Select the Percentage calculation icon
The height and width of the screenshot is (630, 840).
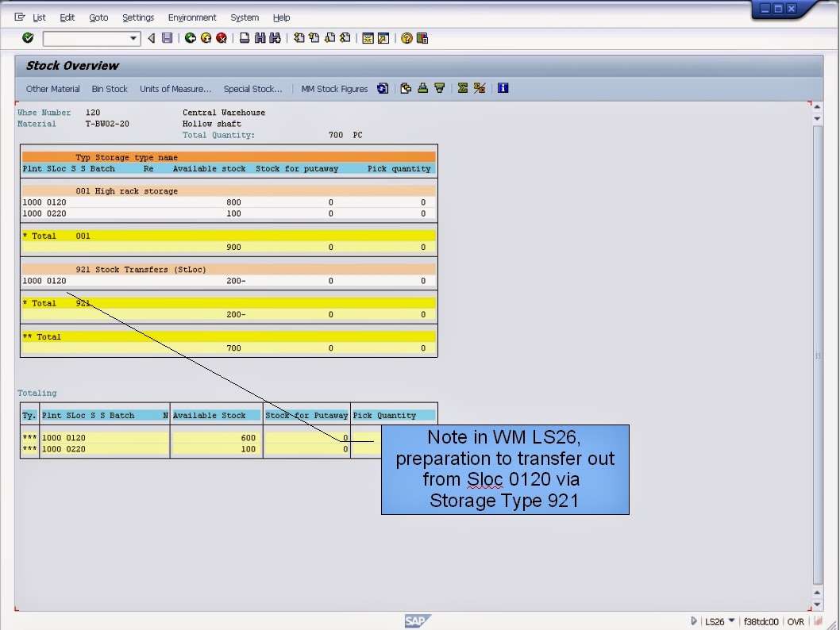[480, 88]
